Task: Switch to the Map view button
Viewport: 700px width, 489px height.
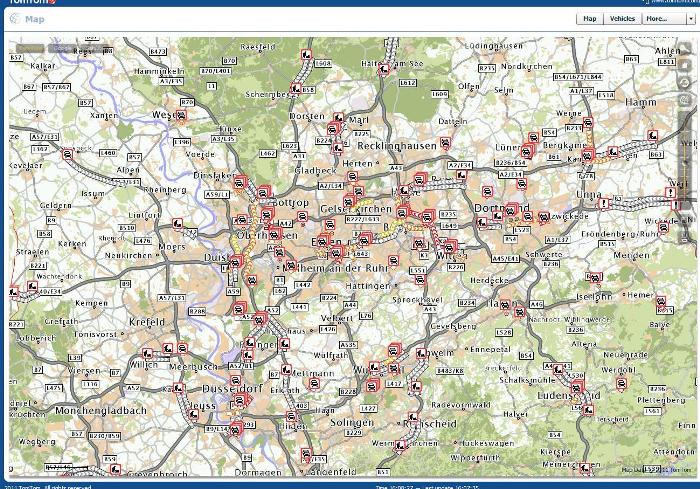Action: click(590, 19)
